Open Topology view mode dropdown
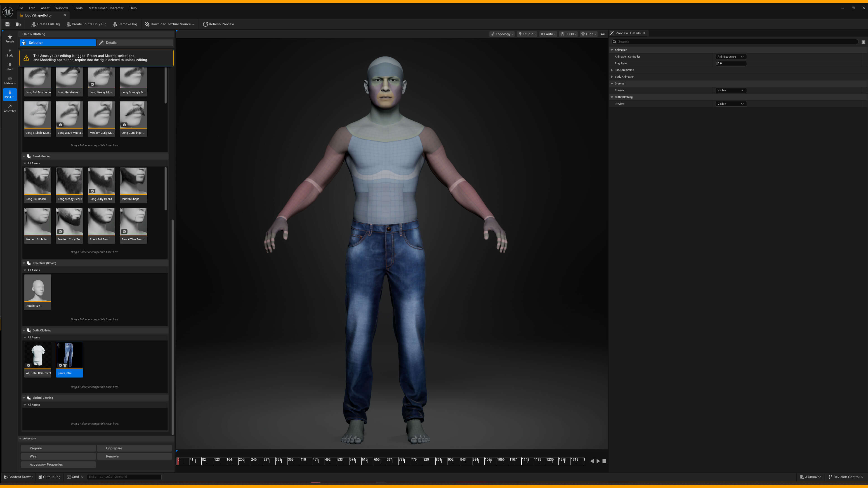This screenshot has height=488, width=868. coord(502,34)
